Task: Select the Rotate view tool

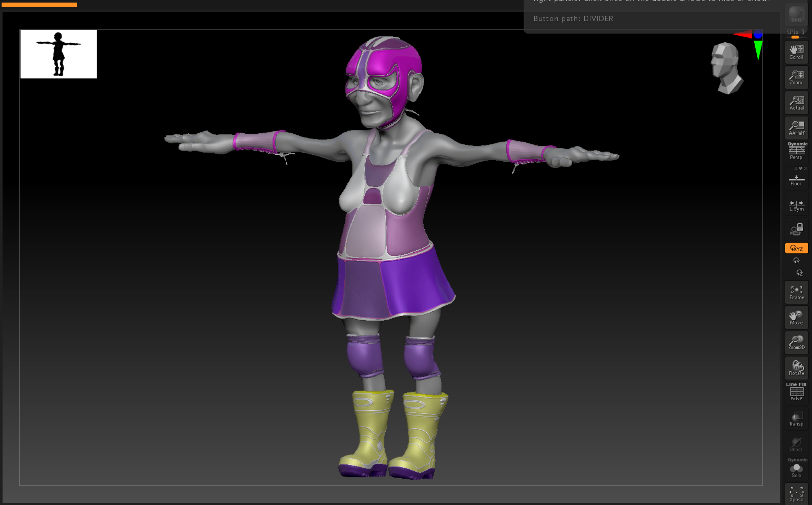Action: point(796,368)
